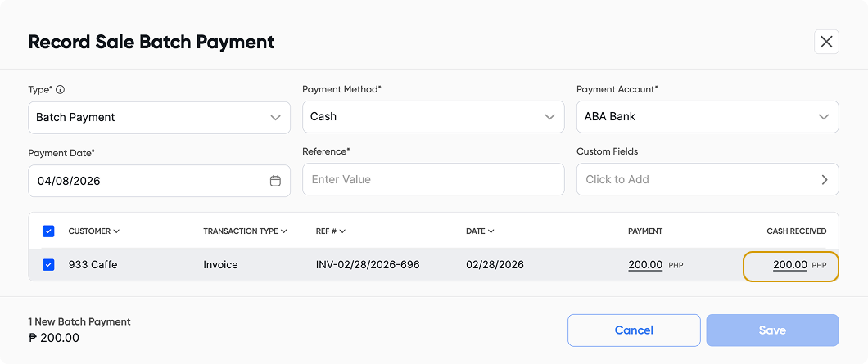868x364 pixels.
Task: Select the INV-02/28/2026-696 reference cell
Action: (x=368, y=265)
